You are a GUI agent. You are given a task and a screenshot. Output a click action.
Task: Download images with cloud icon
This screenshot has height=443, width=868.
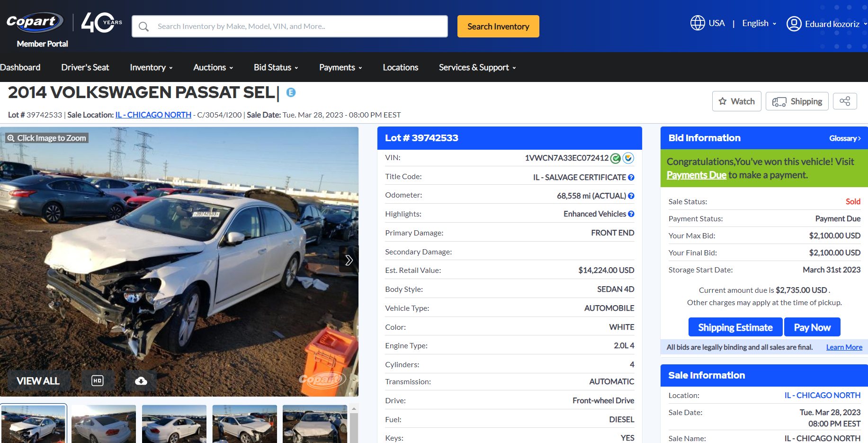pos(141,380)
